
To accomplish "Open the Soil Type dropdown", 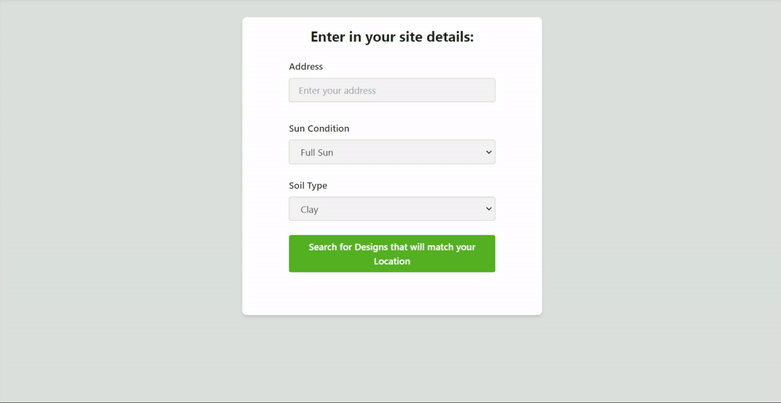I will pyautogui.click(x=391, y=209).
